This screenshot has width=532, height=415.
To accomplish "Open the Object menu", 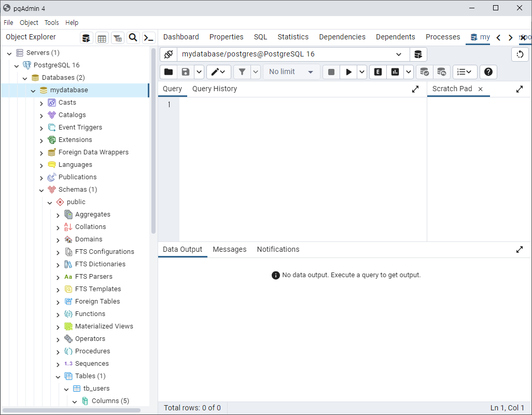I will 29,22.
